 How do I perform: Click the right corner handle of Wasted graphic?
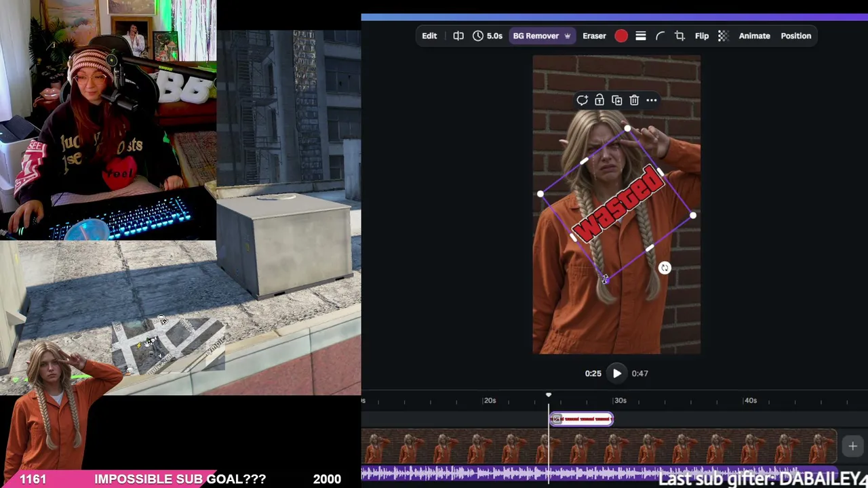pyautogui.click(x=692, y=216)
